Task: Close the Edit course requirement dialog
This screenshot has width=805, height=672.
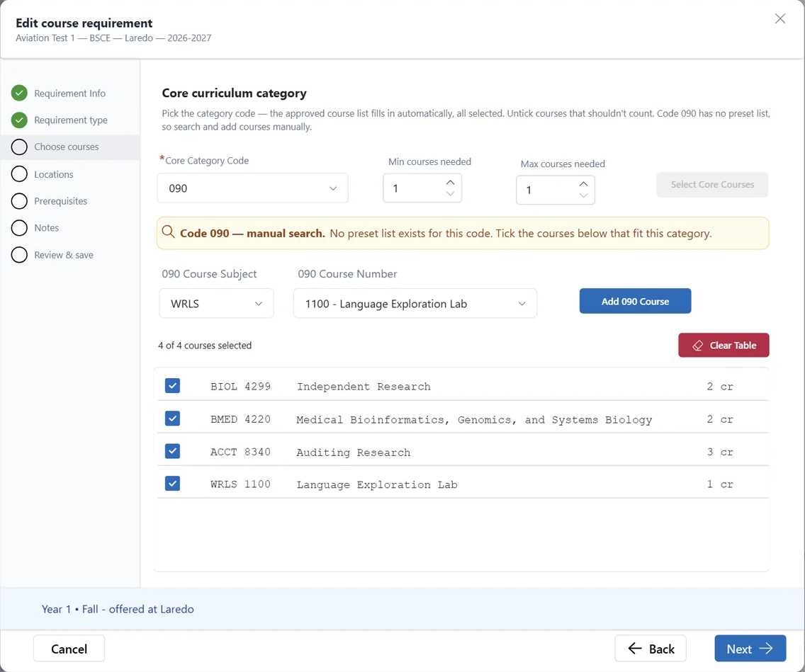Action: [779, 19]
